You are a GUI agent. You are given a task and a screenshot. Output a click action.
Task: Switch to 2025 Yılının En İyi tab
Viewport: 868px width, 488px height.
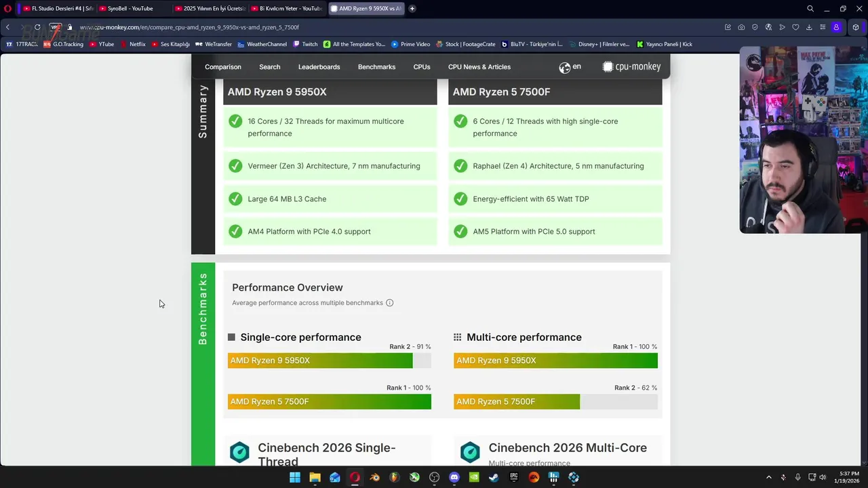pyautogui.click(x=210, y=9)
